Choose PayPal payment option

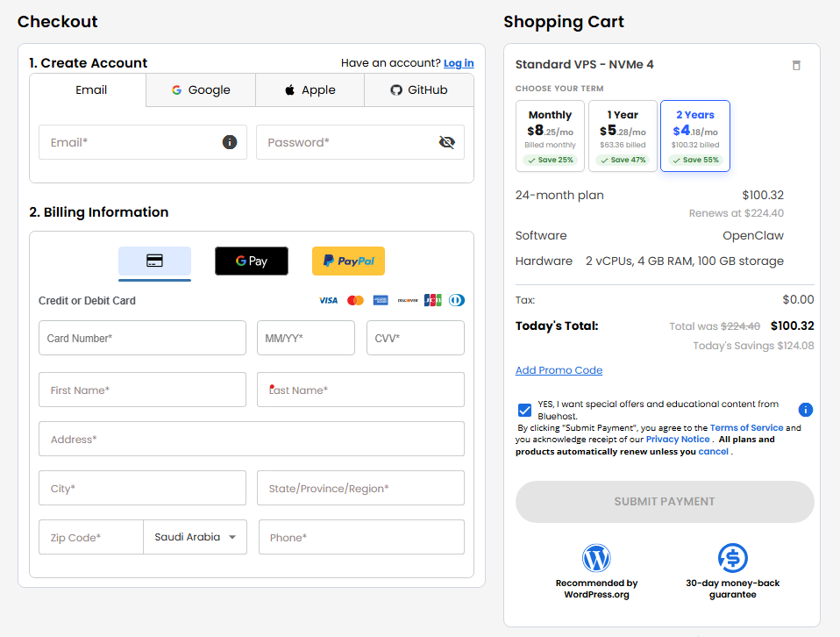pos(348,261)
